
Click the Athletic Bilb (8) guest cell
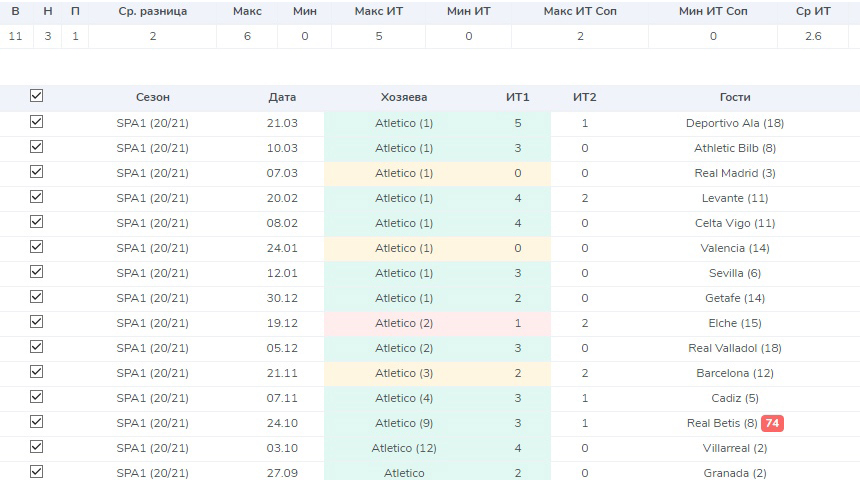pyautogui.click(x=734, y=148)
